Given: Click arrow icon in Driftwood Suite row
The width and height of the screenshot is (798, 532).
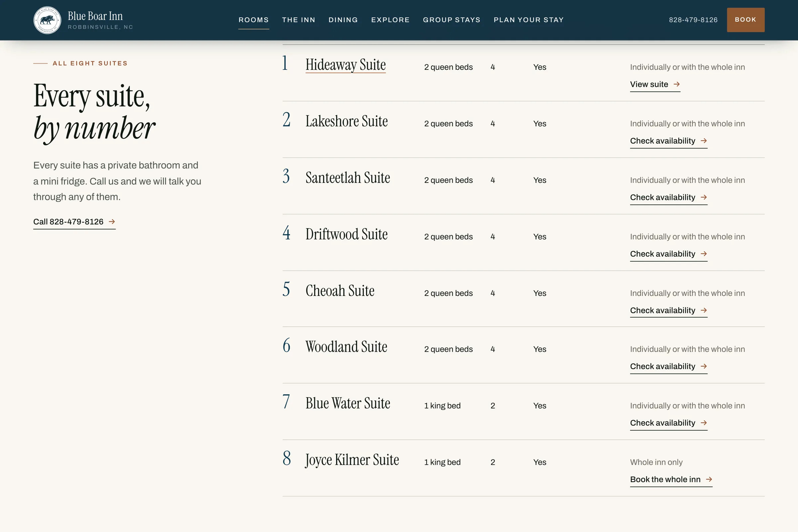Looking at the screenshot, I should (704, 254).
